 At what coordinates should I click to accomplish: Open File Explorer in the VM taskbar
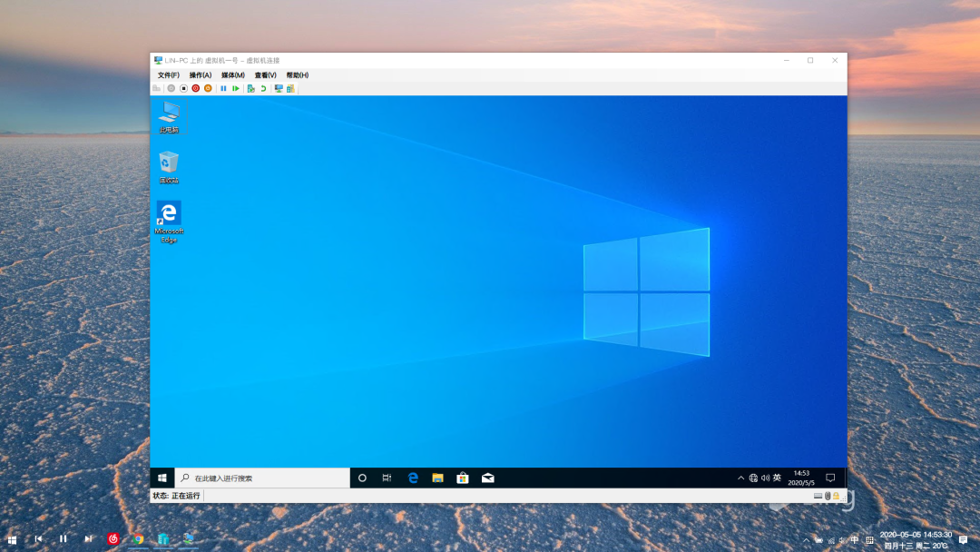click(437, 478)
